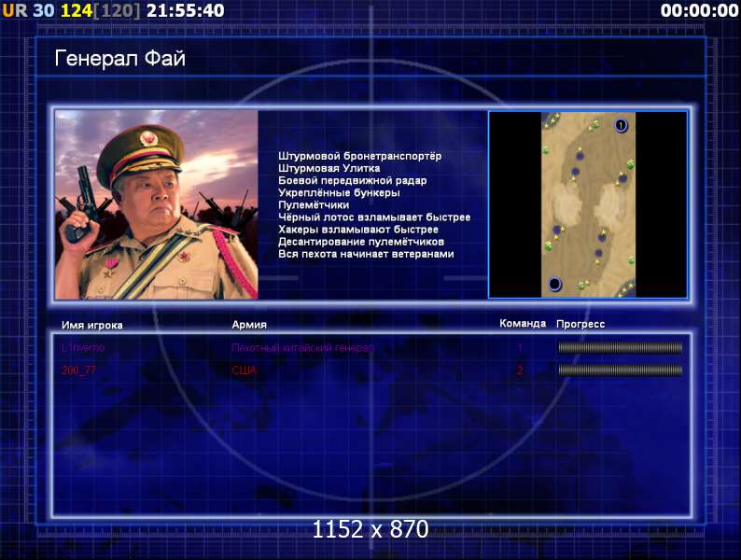Click "Вся пехота начинает ветеранами" line
The height and width of the screenshot is (560, 741).
pos(366,254)
